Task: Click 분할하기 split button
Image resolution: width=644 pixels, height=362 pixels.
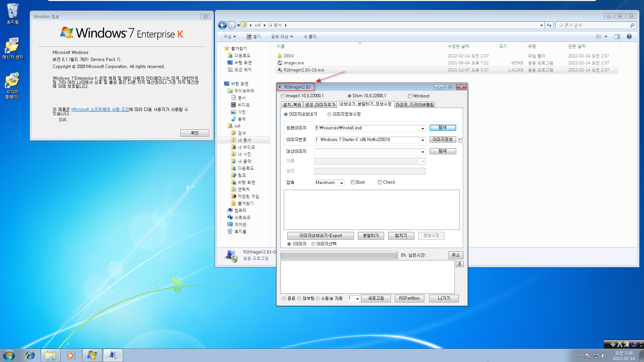Action: click(x=371, y=236)
